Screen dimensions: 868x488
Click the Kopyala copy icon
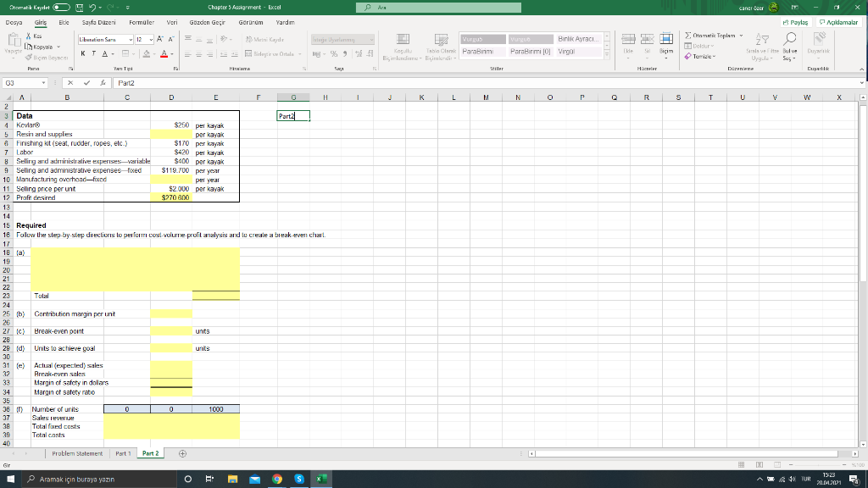pyautogui.click(x=29, y=47)
